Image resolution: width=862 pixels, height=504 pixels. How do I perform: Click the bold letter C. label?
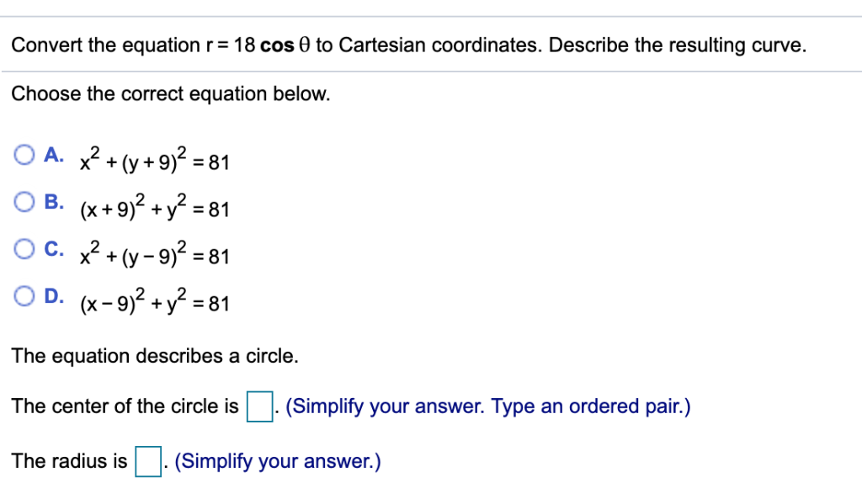pyautogui.click(x=52, y=248)
